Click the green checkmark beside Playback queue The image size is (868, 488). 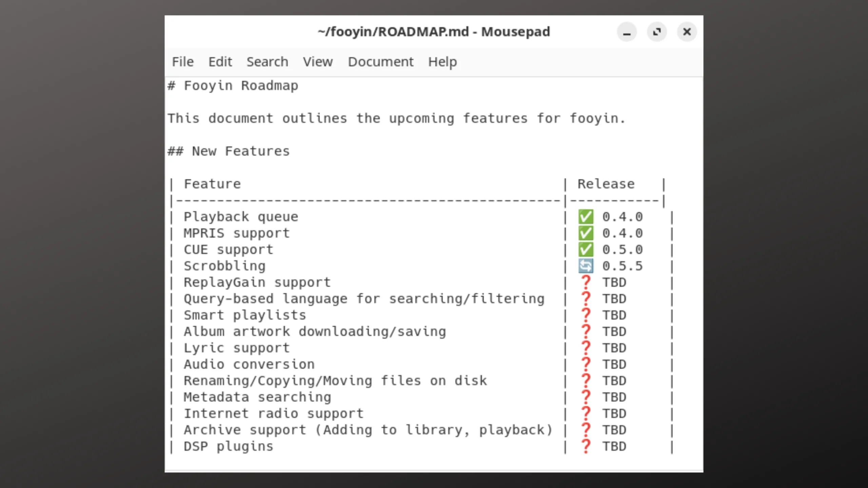coord(586,217)
